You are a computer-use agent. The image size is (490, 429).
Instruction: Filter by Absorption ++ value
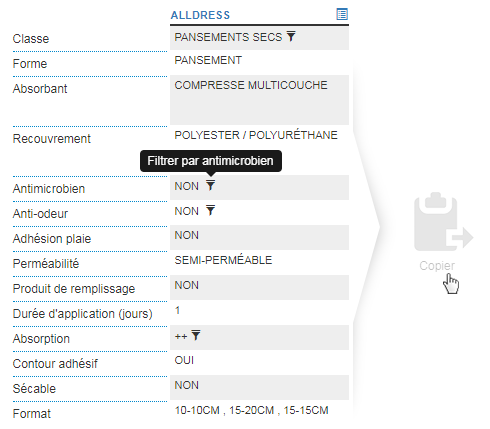(x=196, y=335)
